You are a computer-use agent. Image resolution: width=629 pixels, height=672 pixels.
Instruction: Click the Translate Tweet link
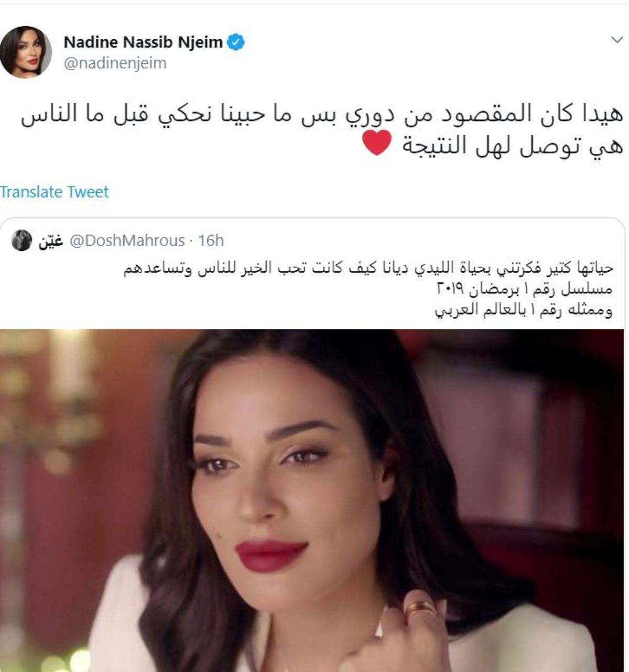(x=54, y=192)
